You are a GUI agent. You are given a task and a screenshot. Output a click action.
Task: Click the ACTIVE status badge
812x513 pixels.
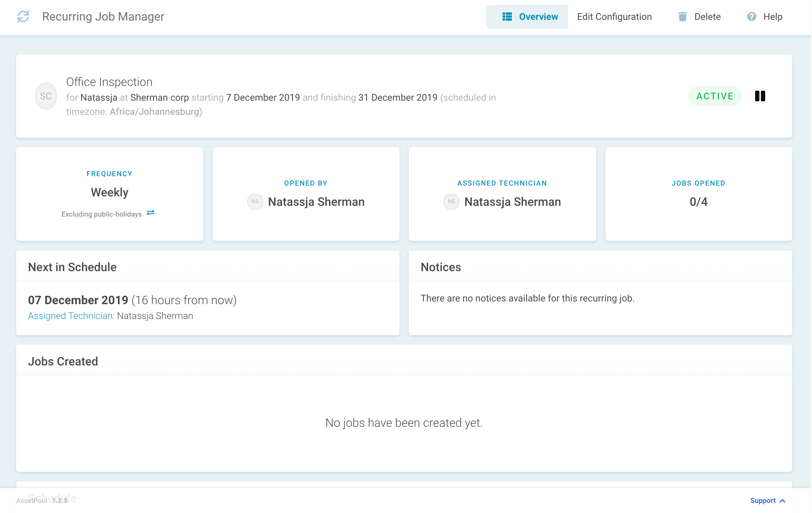coord(715,96)
